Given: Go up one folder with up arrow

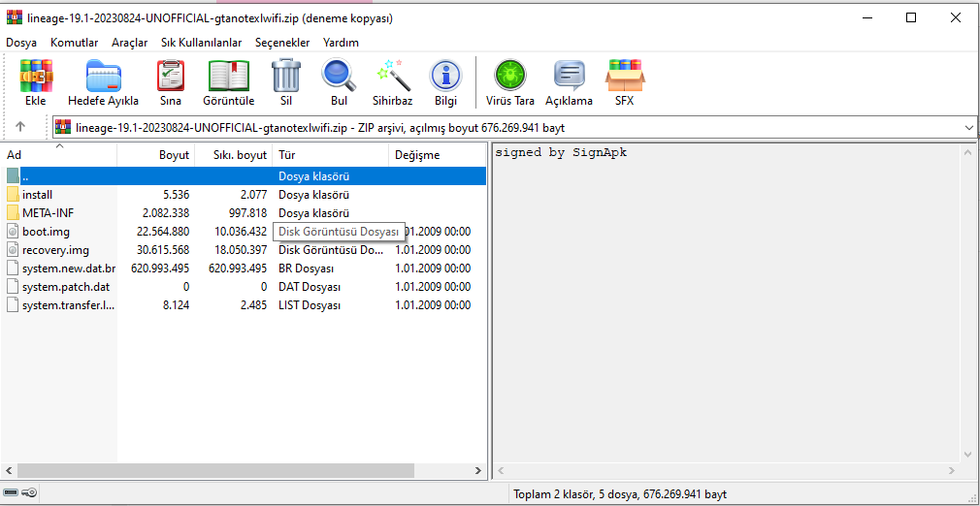Looking at the screenshot, I should click(x=20, y=127).
